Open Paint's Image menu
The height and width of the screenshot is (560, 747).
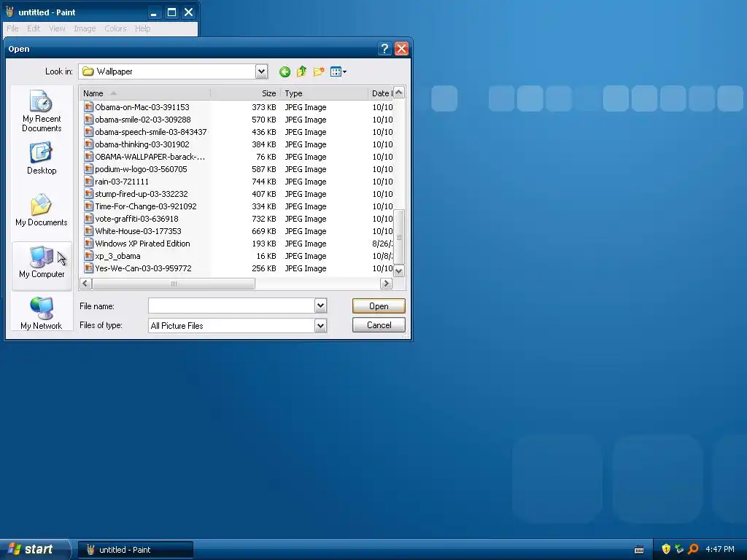coord(85,28)
